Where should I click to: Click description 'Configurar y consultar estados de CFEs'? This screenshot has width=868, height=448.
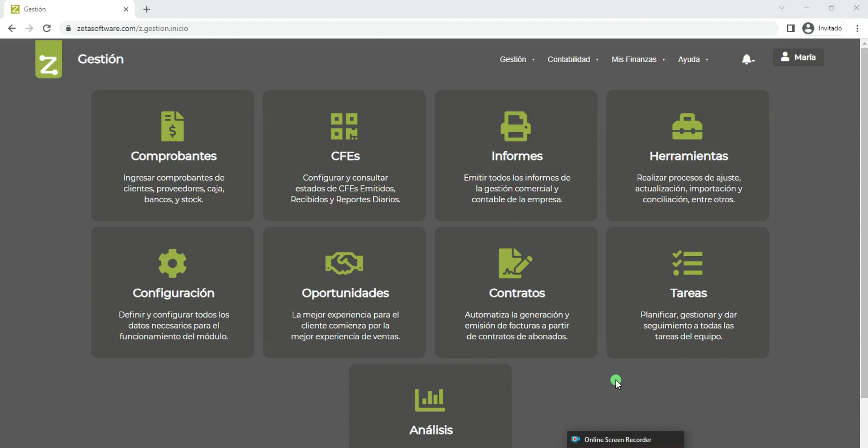345,189
